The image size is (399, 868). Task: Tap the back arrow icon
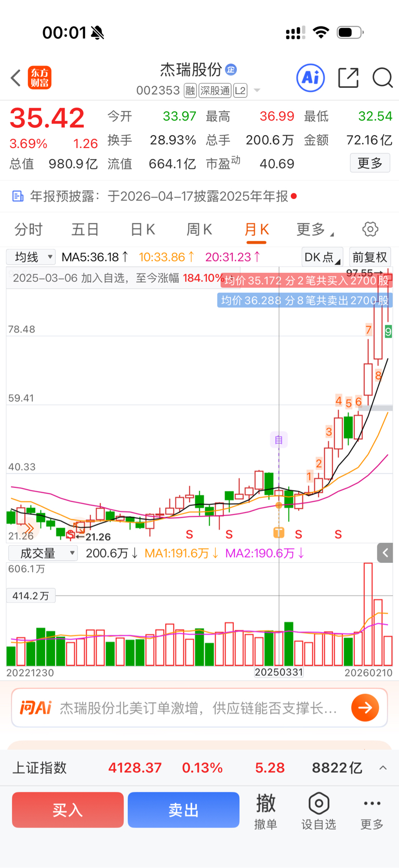(x=16, y=78)
